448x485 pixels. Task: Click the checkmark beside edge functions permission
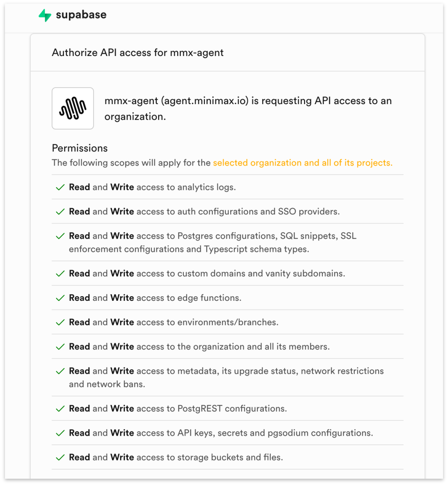(60, 298)
